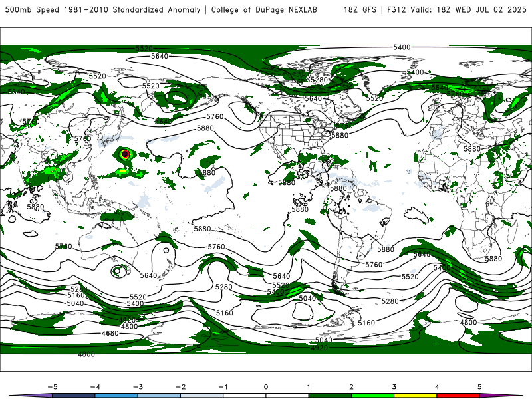Viewport: 532px width, 399px height.
Task: Click the pale -2 to -1 colorbar segment
Action: tap(202, 396)
